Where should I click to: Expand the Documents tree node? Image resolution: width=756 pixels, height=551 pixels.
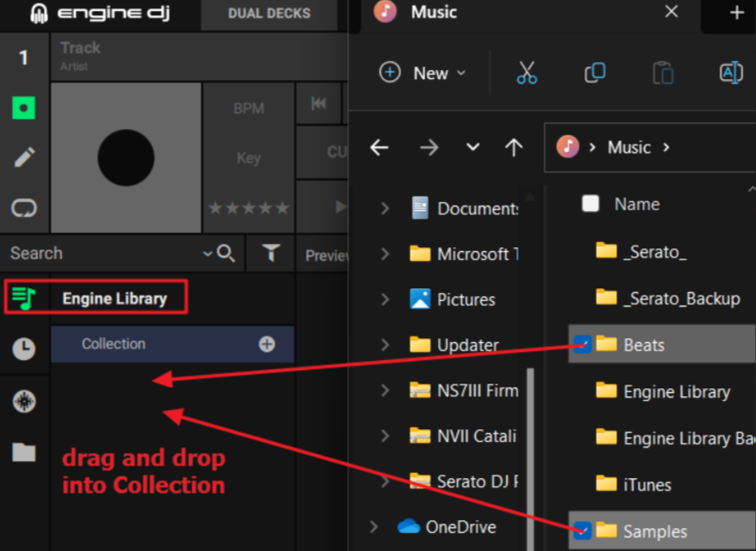(x=384, y=208)
